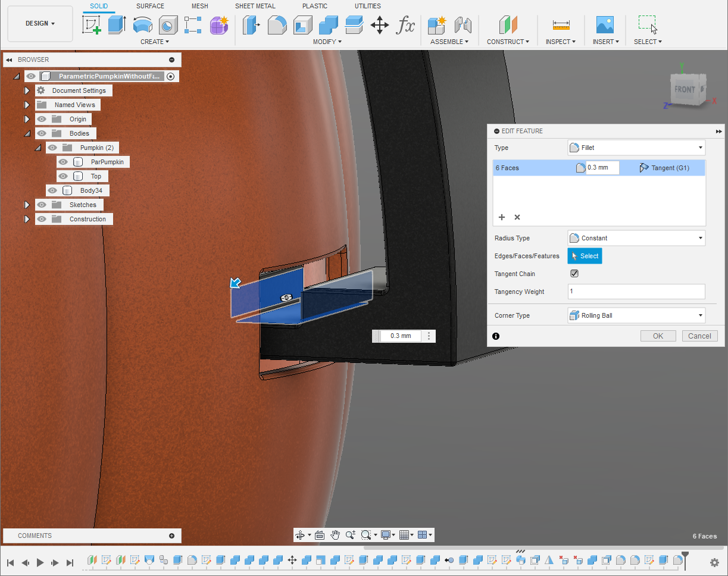Viewport: 728px width, 576px height.
Task: Select the Offset Face tool
Action: pos(354,25)
